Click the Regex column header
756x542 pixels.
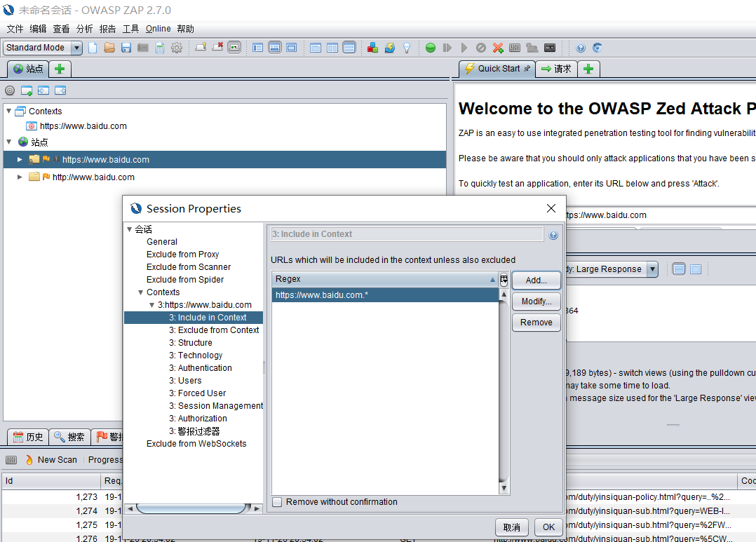[x=385, y=279]
